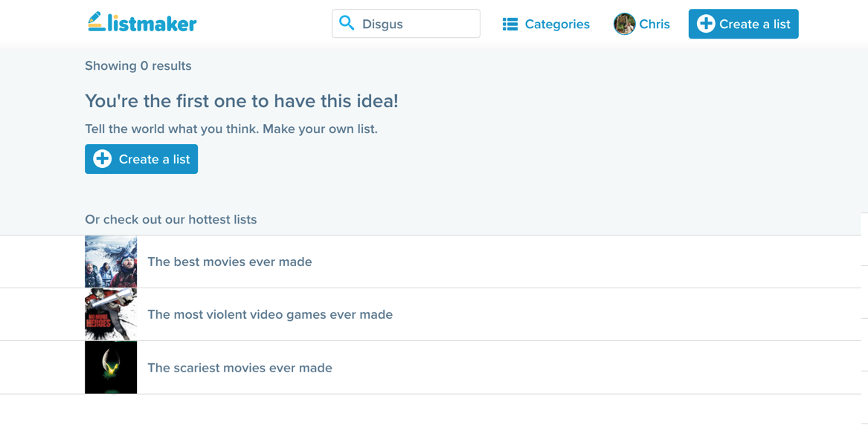Open "The most violent video games" link
The width and height of the screenshot is (868, 425).
pos(270,314)
